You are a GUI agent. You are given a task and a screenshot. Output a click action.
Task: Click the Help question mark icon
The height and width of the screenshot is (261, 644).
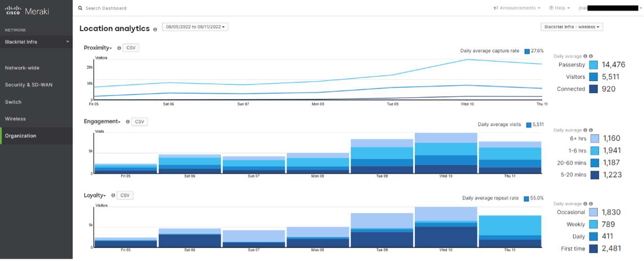(551, 8)
